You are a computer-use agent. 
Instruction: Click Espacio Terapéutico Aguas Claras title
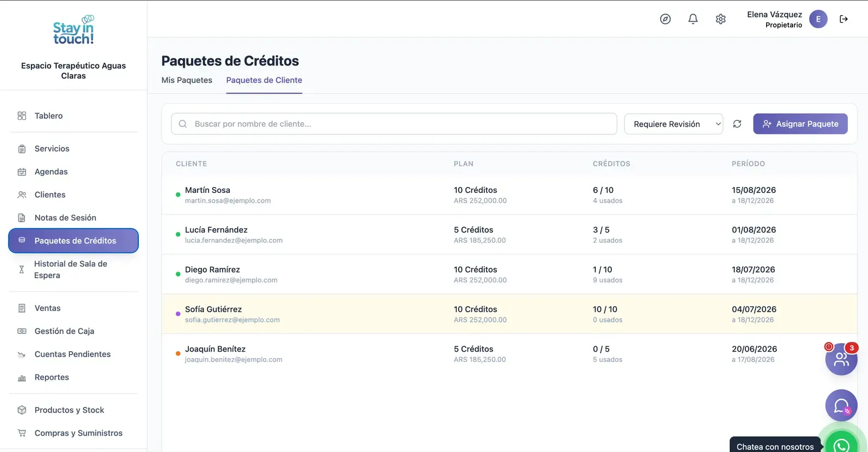point(73,71)
